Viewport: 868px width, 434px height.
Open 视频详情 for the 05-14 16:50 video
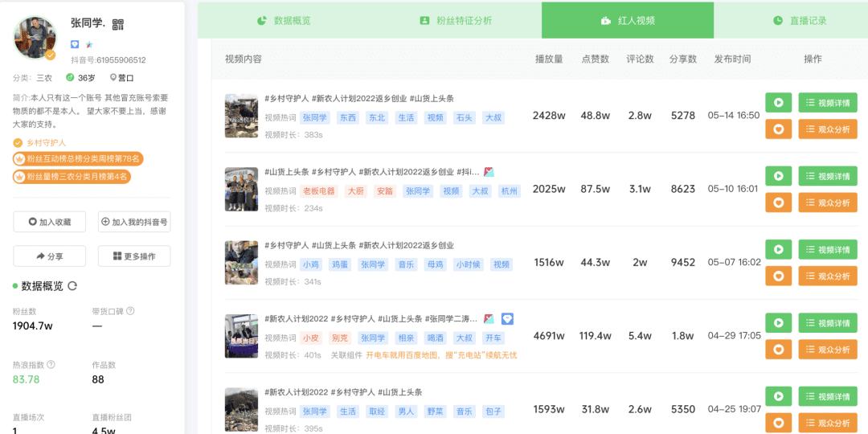(828, 102)
